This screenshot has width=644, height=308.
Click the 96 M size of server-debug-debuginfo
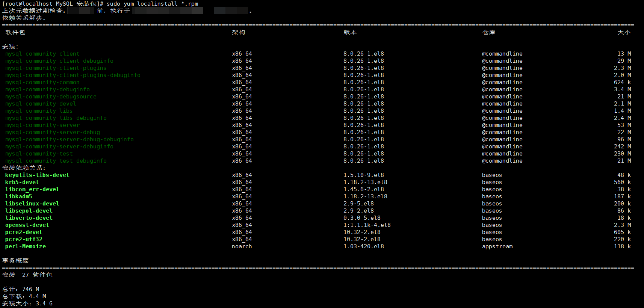coord(624,139)
